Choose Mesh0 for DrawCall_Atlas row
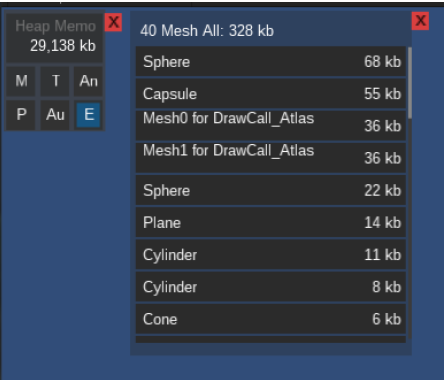Viewport: 444px width, 381px height. 271,126
